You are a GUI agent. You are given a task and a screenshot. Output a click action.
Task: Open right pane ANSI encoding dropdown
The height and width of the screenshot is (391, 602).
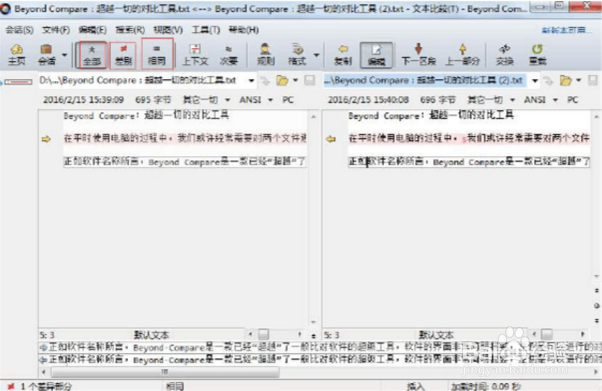pyautogui.click(x=541, y=100)
